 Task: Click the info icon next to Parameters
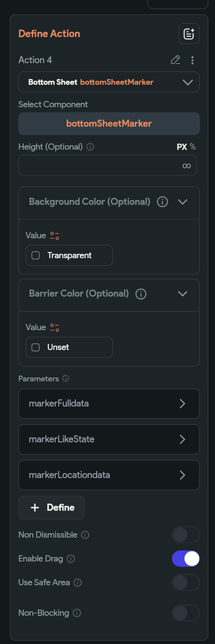(66, 379)
